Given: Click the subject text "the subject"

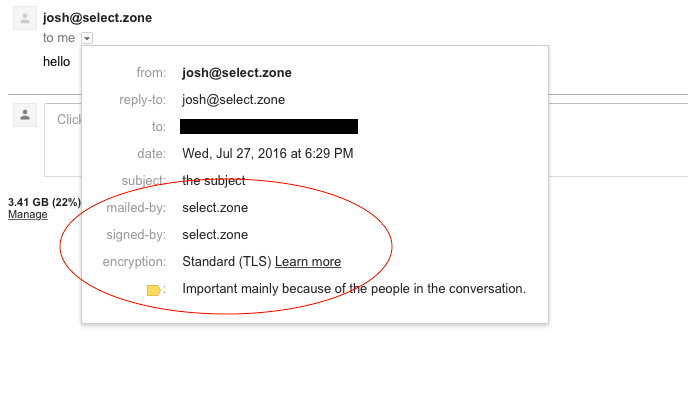Looking at the screenshot, I should click(x=214, y=181).
